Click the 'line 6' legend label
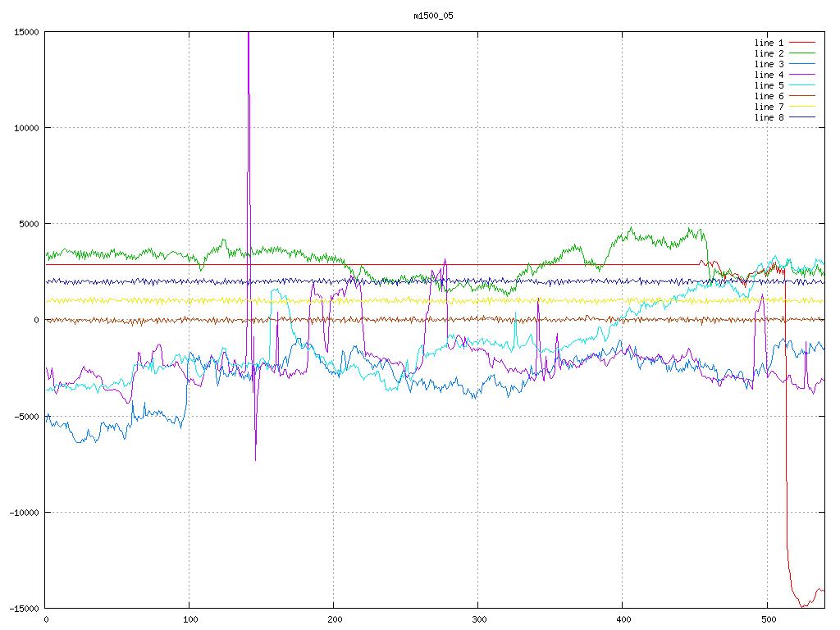This screenshot has height=630, width=840. pos(769,96)
